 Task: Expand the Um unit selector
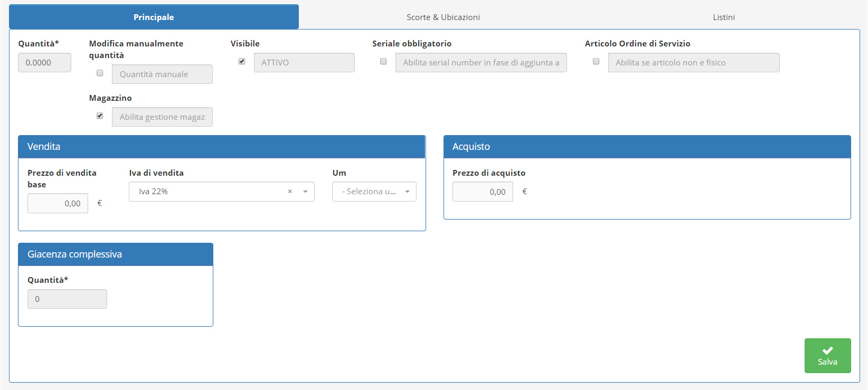(374, 192)
